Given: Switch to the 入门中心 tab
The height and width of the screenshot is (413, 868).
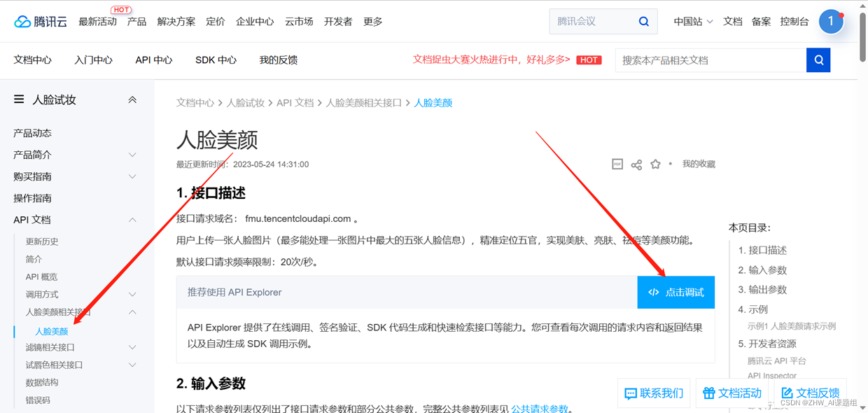Looking at the screenshot, I should click(x=93, y=60).
